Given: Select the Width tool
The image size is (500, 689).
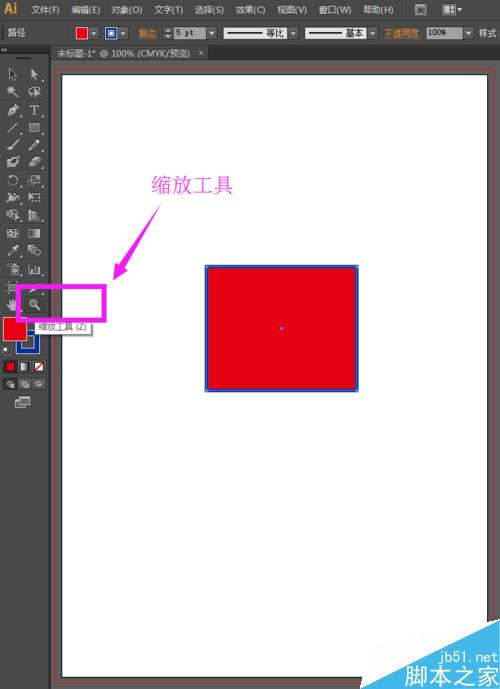Looking at the screenshot, I should tap(13, 198).
